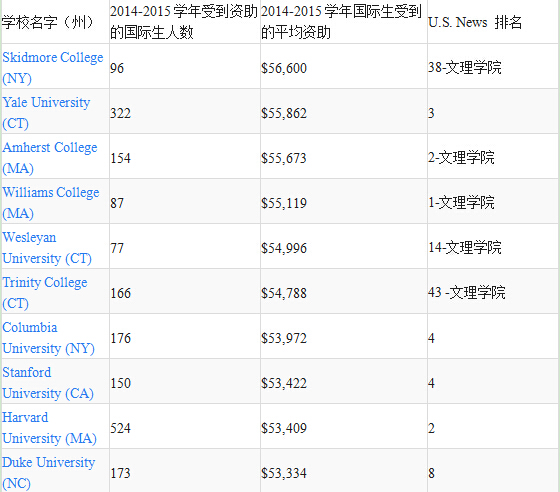Open the Trinity College (CT) link
Viewport: 560px width, 492px height.
click(x=45, y=293)
